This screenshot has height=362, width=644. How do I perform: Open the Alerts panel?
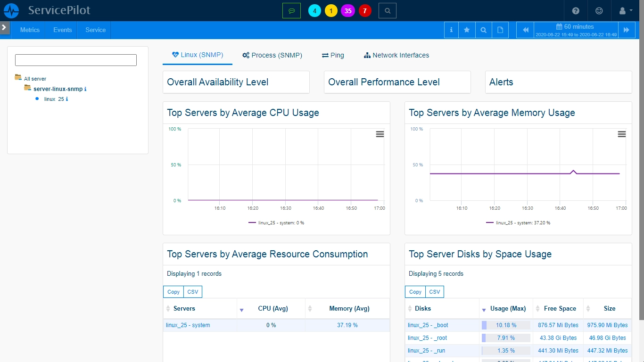(559, 82)
